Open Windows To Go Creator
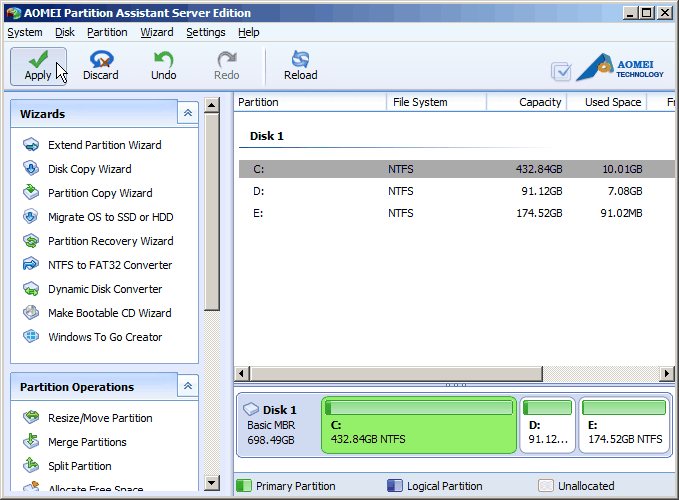Viewport: 679px width, 500px height. [x=105, y=337]
